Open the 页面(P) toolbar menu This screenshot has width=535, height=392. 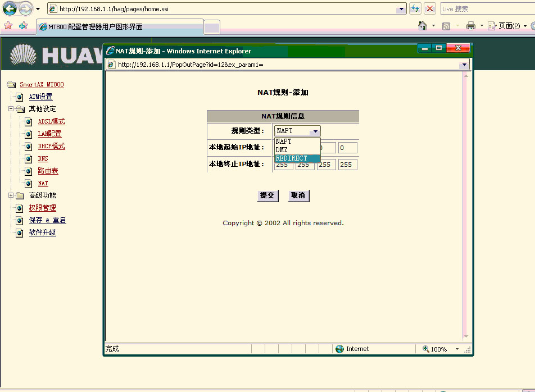click(509, 26)
